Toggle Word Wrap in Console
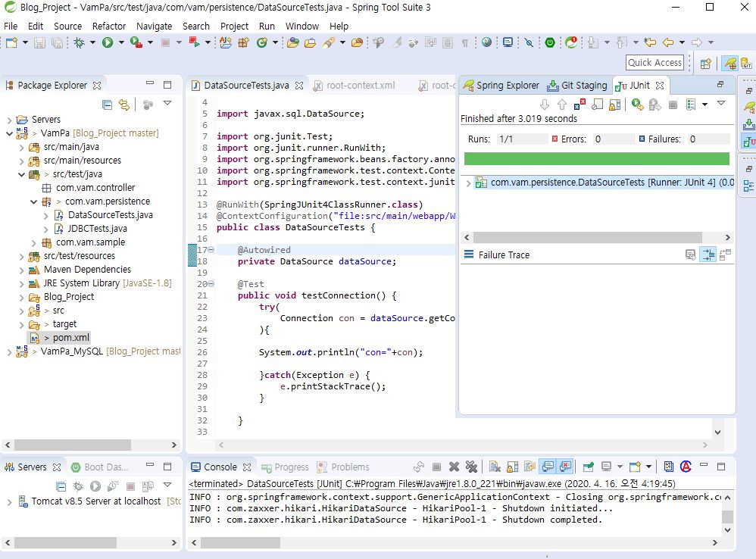 click(x=530, y=467)
